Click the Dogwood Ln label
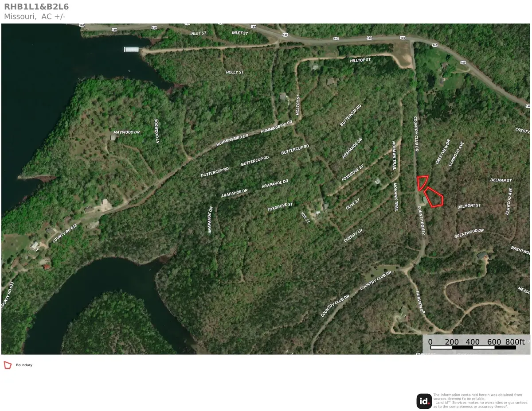 pyautogui.click(x=156, y=131)
